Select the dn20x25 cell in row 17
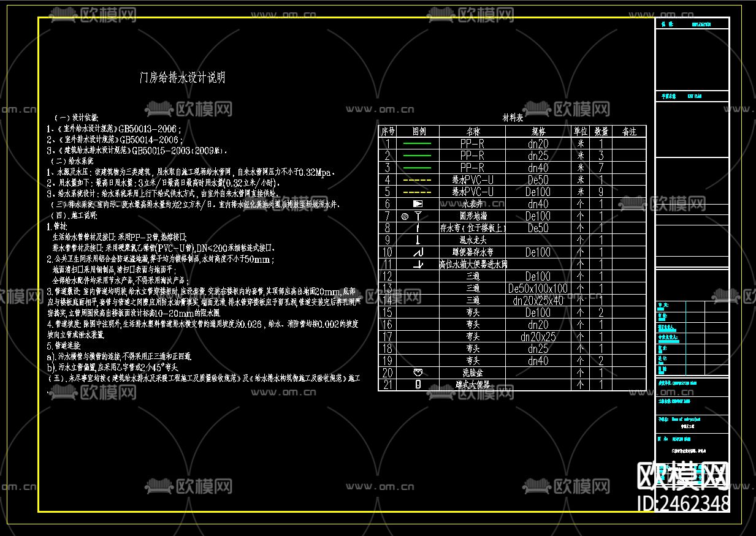Viewport: 756px width, 536px height. click(538, 336)
